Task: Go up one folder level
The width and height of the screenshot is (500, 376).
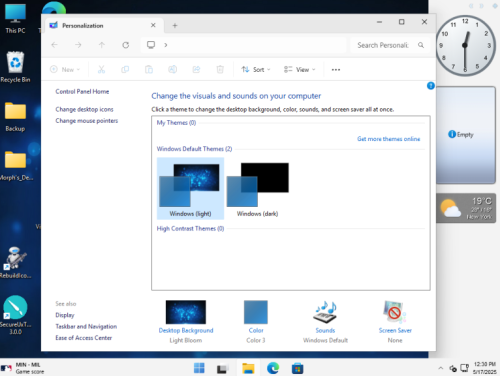Action: 102,45
